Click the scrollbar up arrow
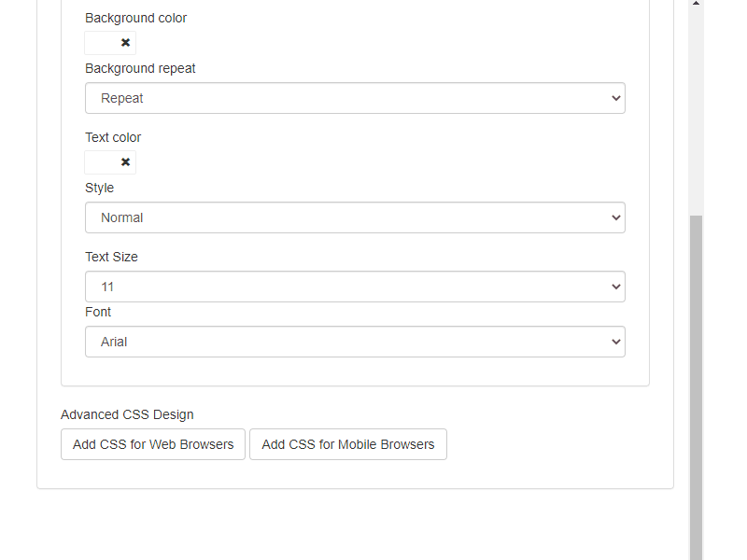The image size is (747, 560). pos(696,5)
